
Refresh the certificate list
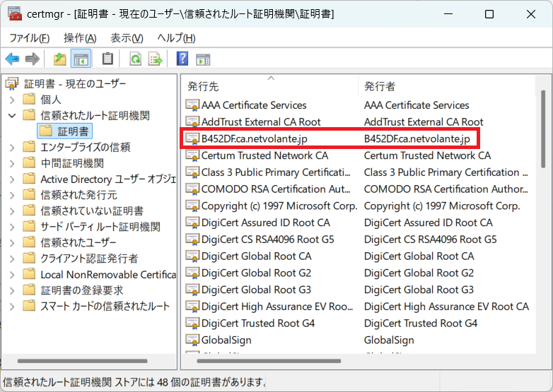point(136,59)
